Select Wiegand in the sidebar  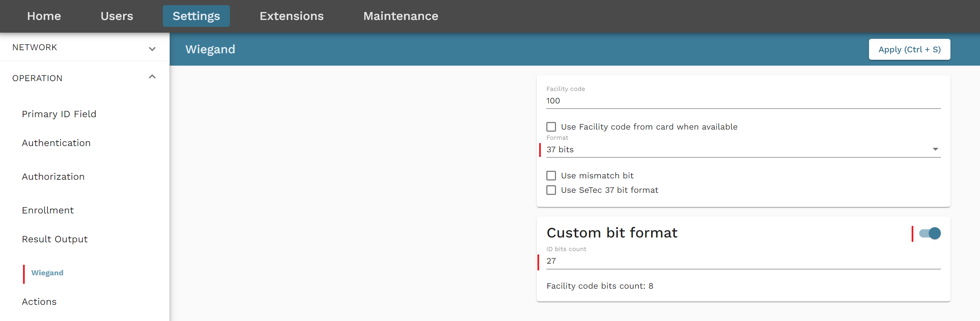(47, 273)
